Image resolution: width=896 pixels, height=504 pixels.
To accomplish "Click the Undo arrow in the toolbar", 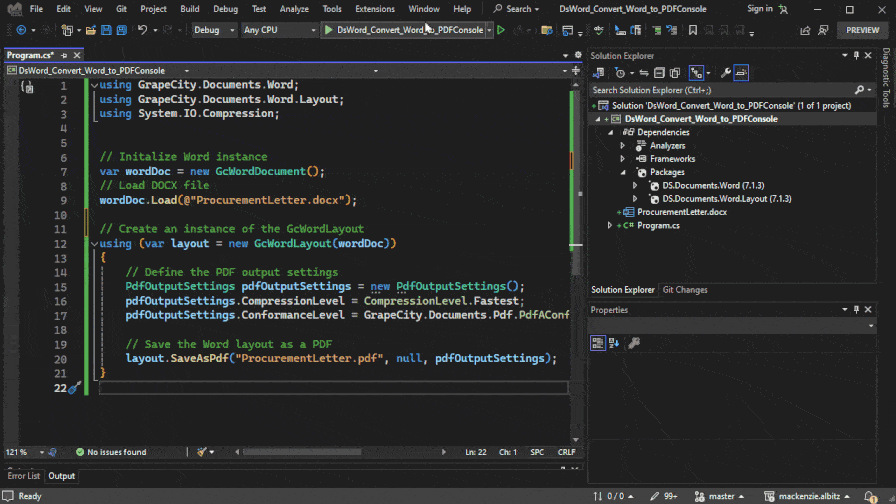I will pyautogui.click(x=143, y=30).
